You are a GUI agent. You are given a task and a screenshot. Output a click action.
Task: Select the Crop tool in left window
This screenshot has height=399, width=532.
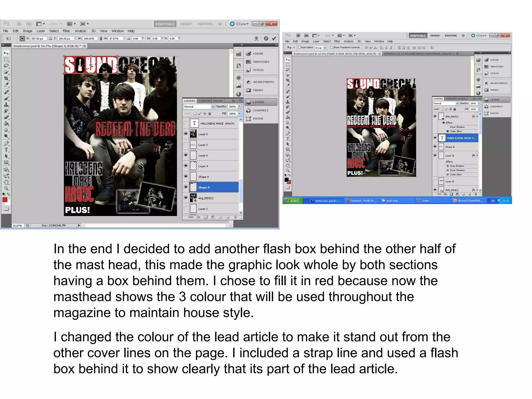coord(6,78)
